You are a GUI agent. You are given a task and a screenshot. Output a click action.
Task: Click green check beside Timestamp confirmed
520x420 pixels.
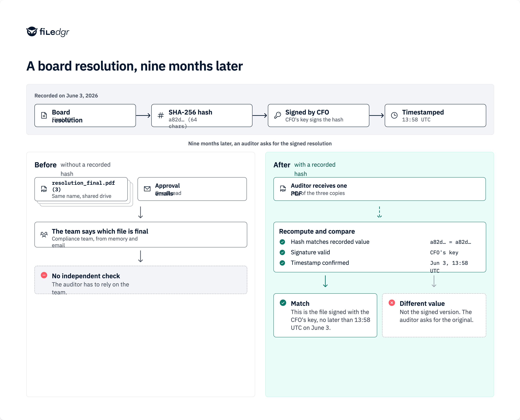tap(282, 263)
